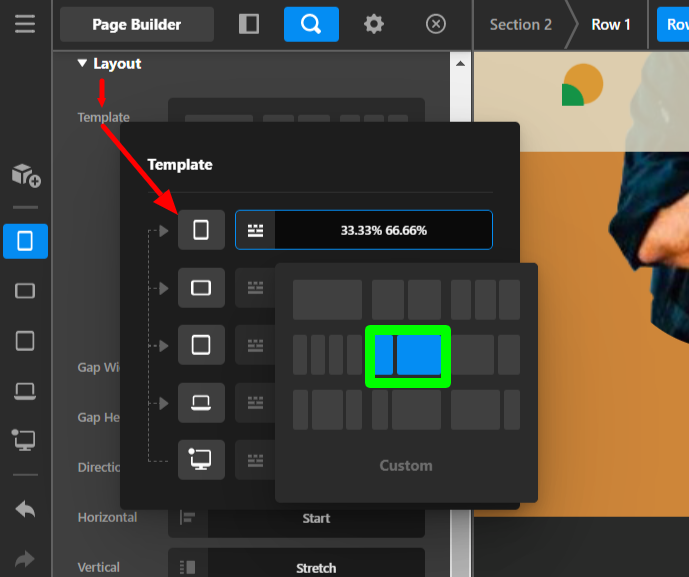Open the hamburger menu
Screen dimensions: 689x577
(x=25, y=24)
